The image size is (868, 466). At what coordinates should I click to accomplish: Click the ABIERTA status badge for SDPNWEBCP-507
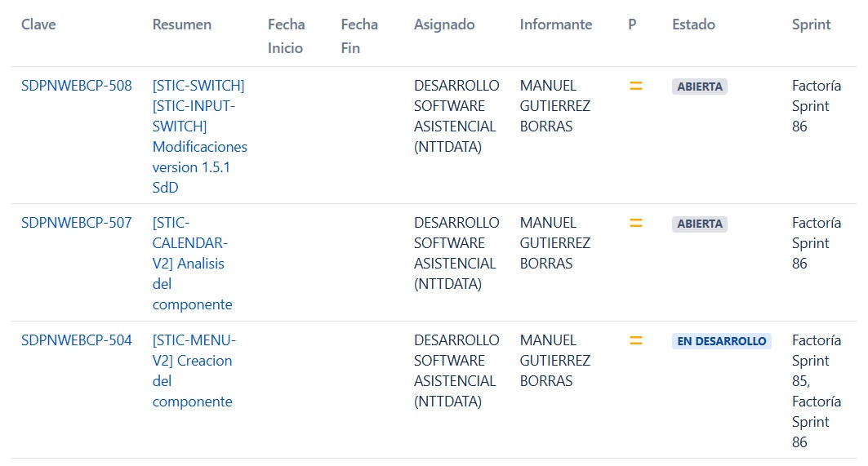(x=700, y=224)
